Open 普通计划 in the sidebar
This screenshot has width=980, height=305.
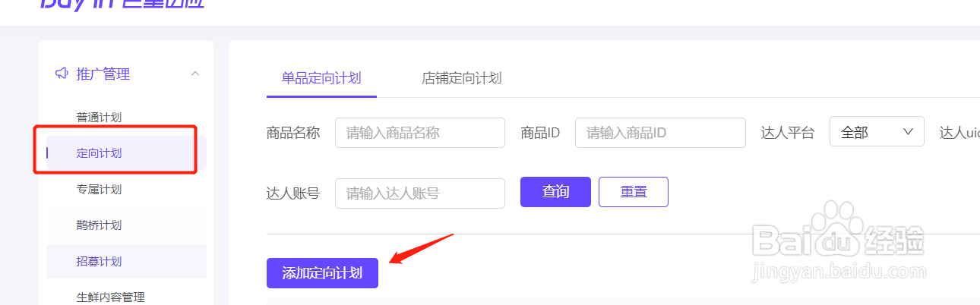click(99, 117)
